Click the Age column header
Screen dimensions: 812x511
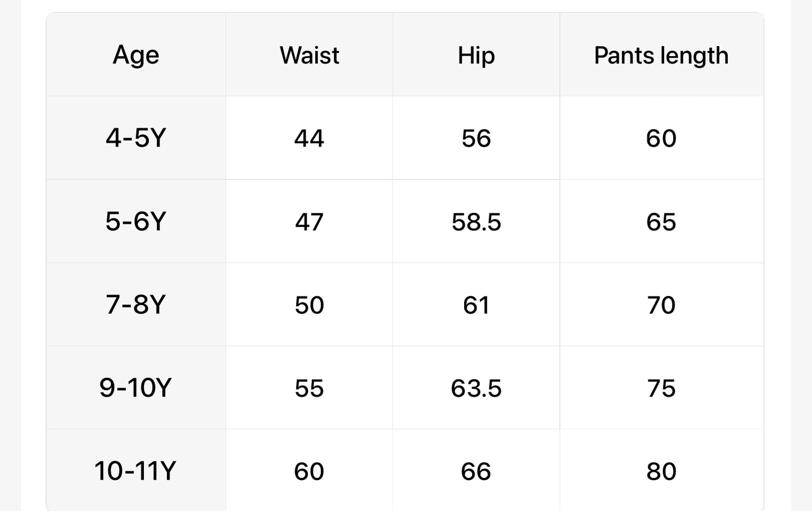pos(136,56)
